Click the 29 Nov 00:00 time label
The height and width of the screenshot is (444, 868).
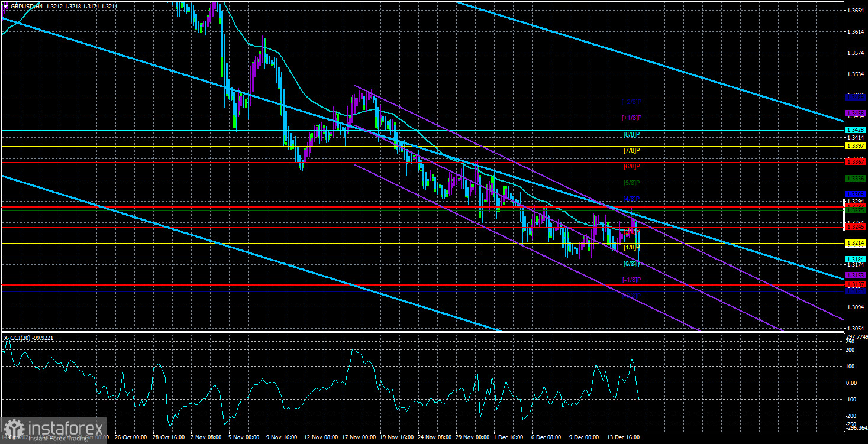point(473,438)
